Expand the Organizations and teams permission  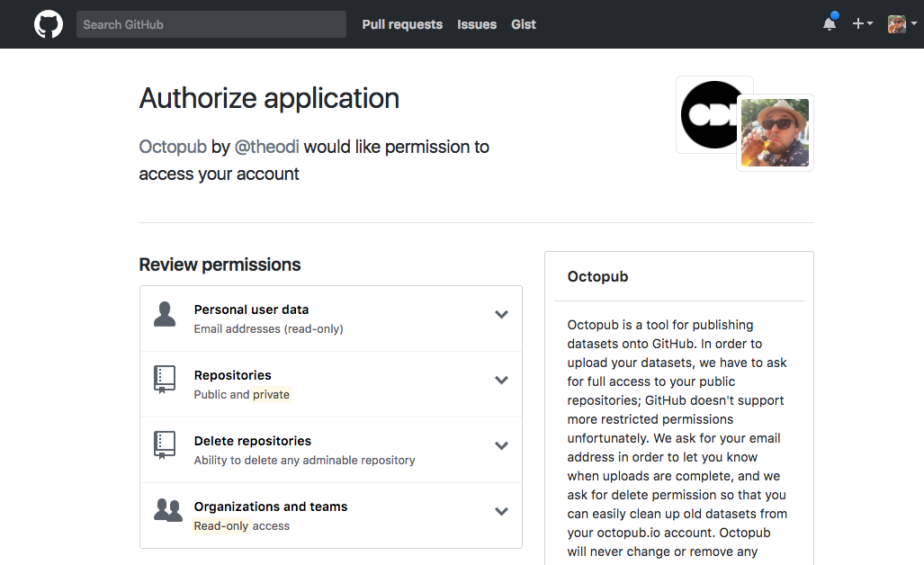pos(501,511)
